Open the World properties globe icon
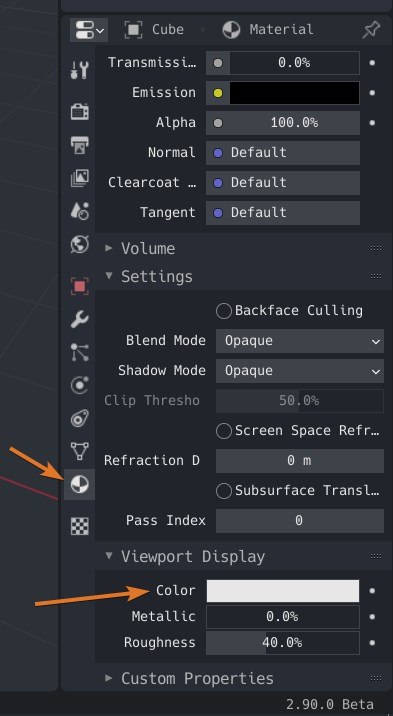The image size is (393, 716). (x=79, y=244)
